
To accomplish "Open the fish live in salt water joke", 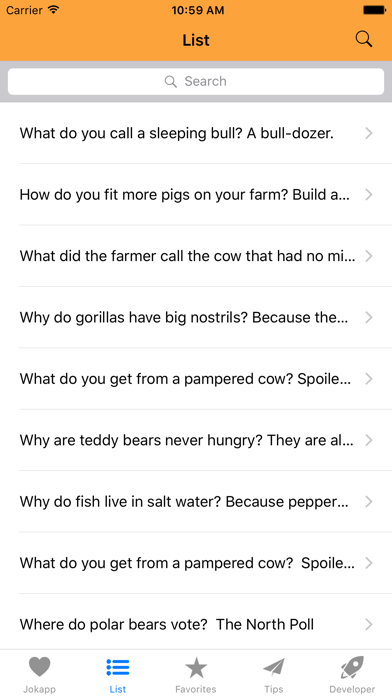I will point(196,502).
